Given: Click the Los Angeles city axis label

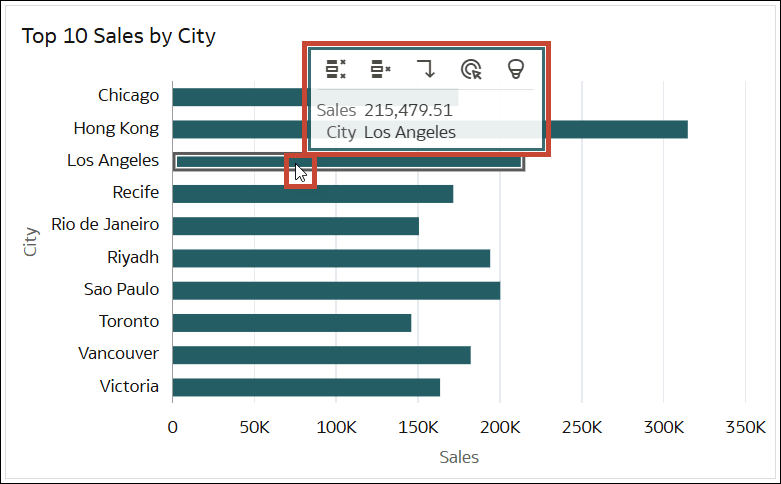Looking at the screenshot, I should (113, 160).
